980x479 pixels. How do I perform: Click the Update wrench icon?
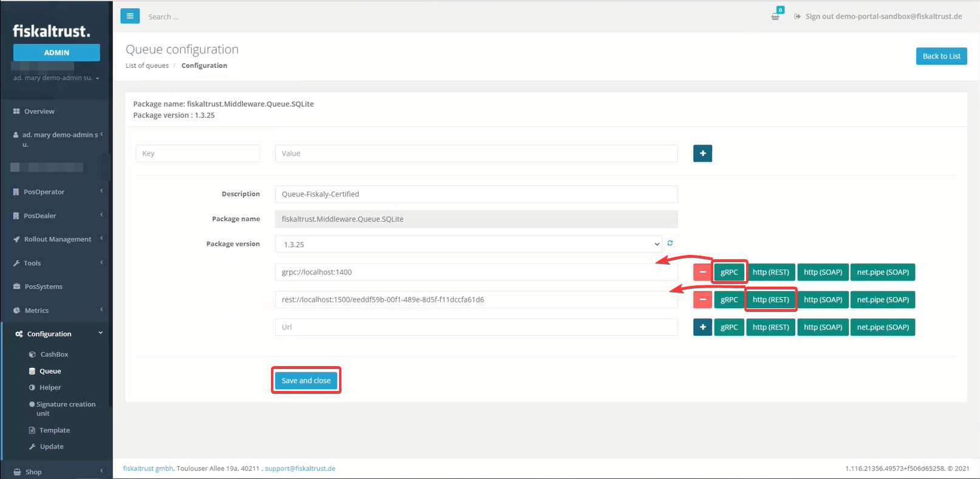(32, 447)
